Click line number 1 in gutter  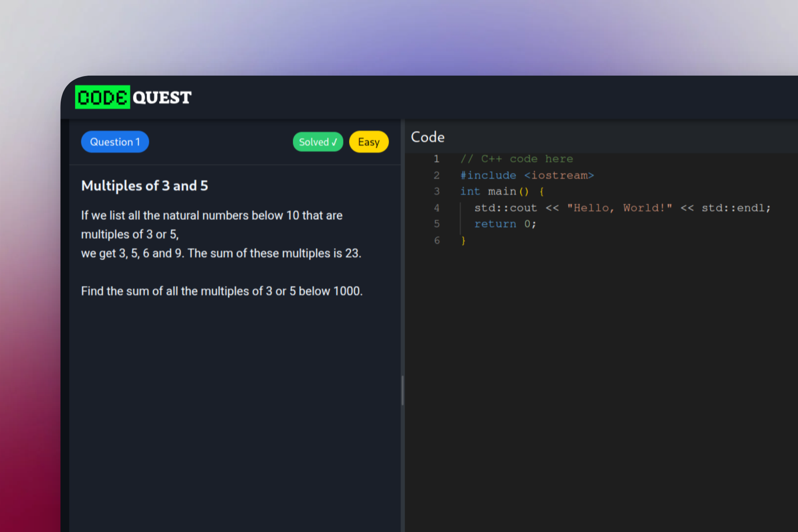[x=436, y=159]
